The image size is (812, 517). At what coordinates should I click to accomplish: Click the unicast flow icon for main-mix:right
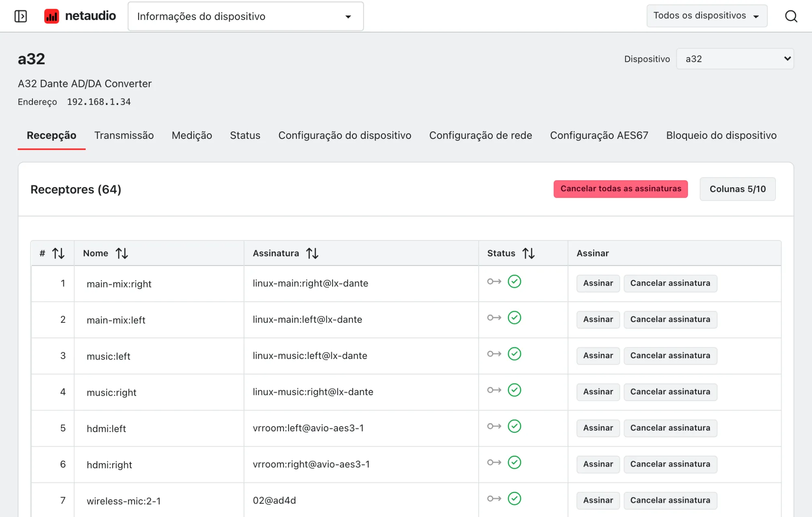point(494,281)
